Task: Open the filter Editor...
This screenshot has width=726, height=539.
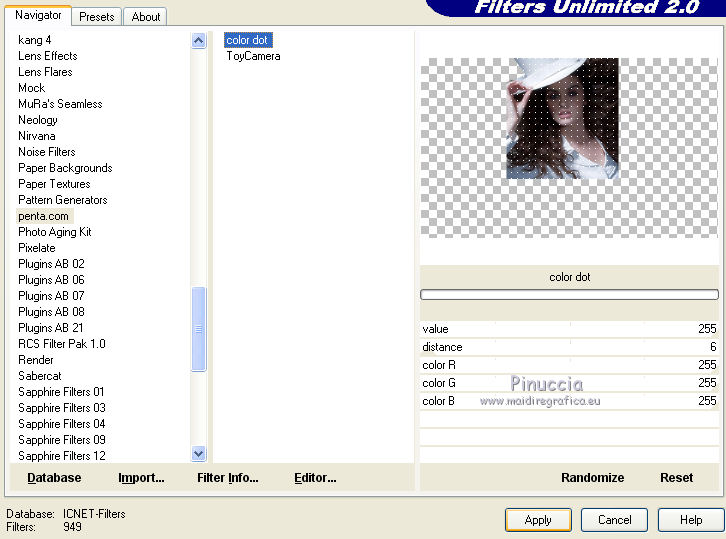Action: pos(315,477)
